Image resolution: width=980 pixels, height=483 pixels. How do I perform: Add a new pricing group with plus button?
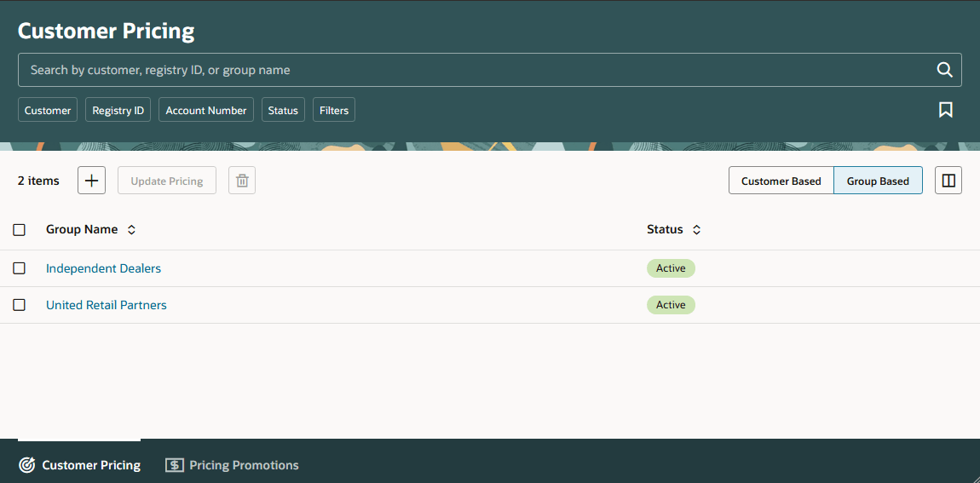tap(92, 181)
